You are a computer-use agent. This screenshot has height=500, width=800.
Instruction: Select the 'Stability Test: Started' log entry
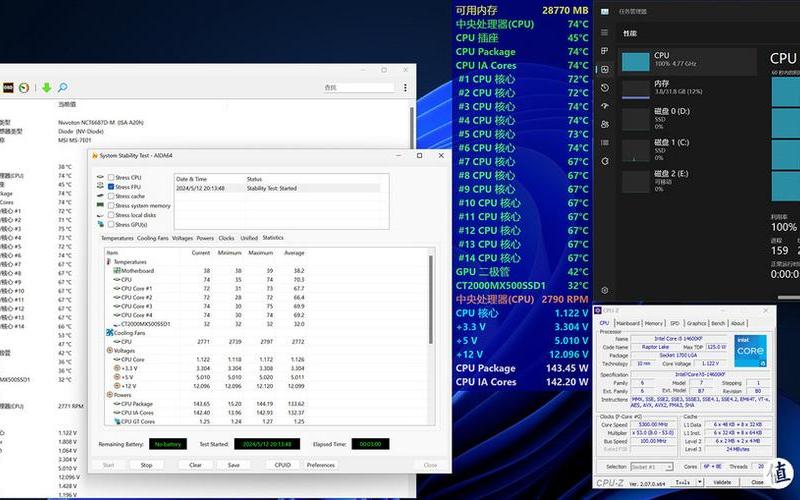[278, 188]
